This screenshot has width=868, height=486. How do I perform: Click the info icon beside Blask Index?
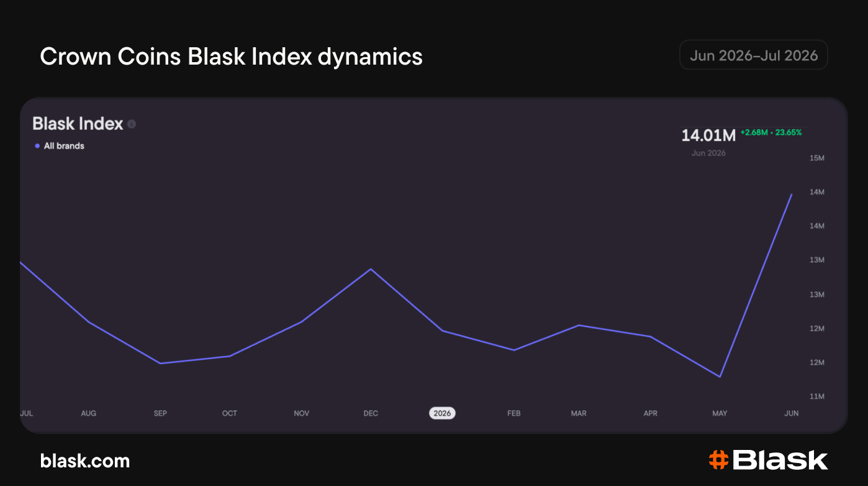coord(132,124)
